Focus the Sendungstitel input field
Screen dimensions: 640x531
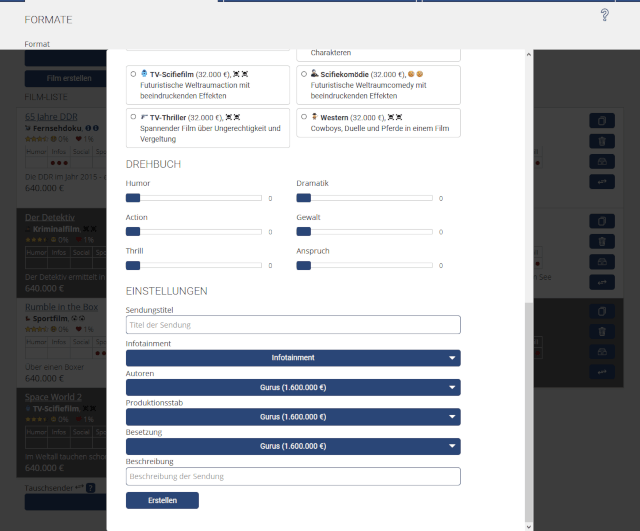[293, 325]
